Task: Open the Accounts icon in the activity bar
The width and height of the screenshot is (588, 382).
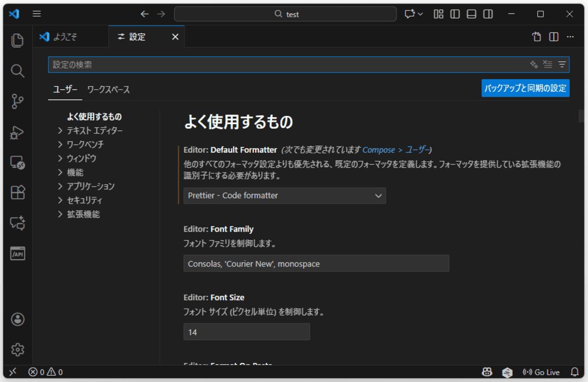Action: point(17,319)
